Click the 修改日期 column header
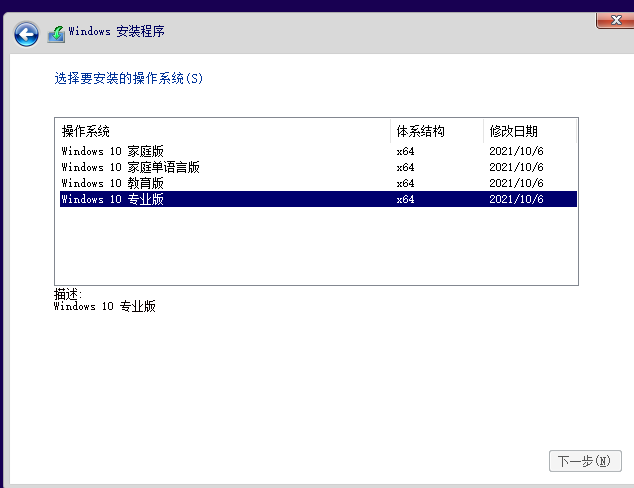 tap(530, 131)
